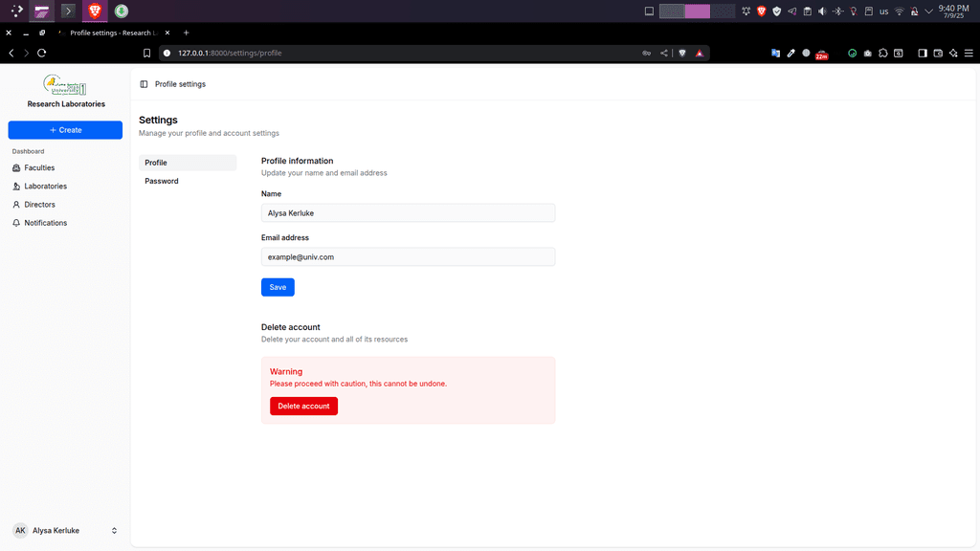Screen dimensions: 980x551
Task: Activate the color picker eyedropper extension
Action: pyautogui.click(x=791, y=54)
